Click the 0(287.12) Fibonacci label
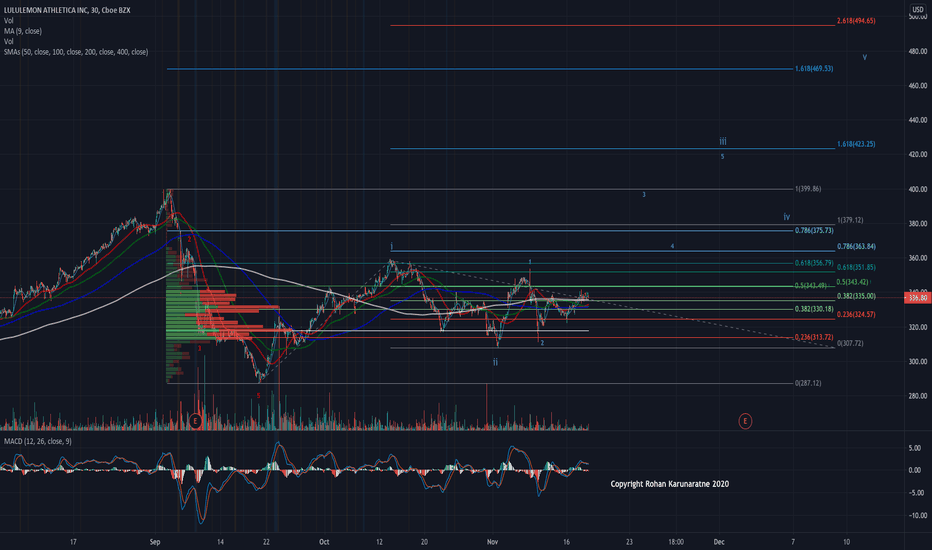This screenshot has height=550, width=932. click(808, 384)
